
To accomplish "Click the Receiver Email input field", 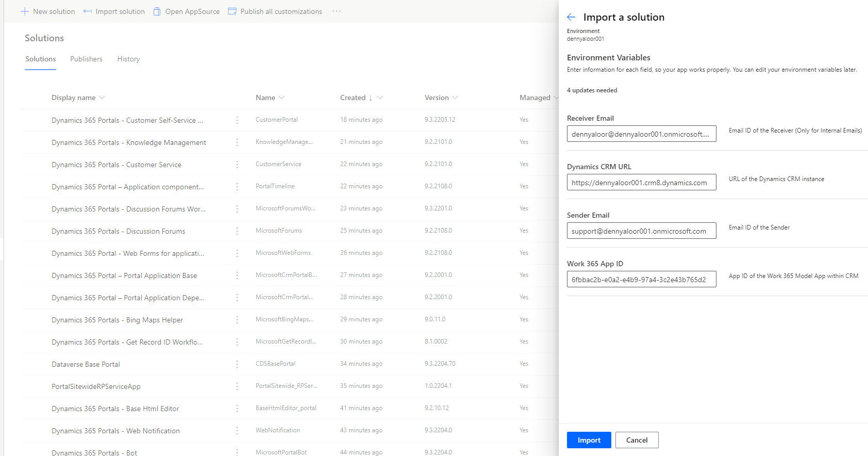I will point(642,134).
